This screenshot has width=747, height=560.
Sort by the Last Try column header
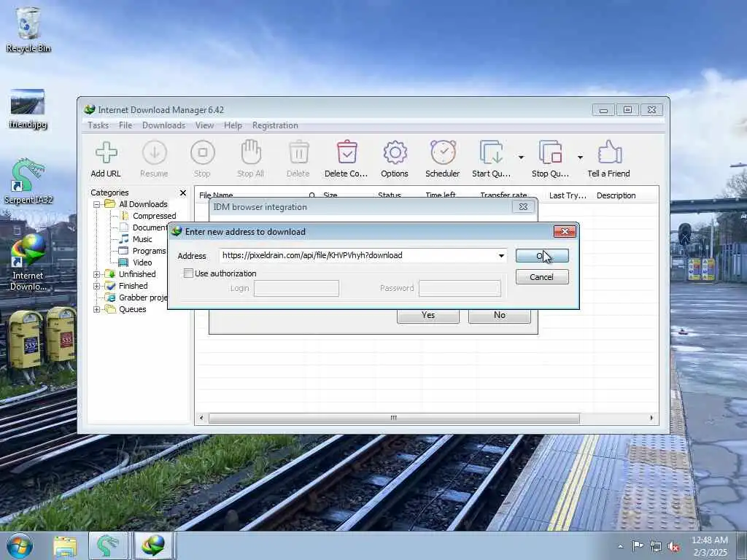click(x=568, y=195)
